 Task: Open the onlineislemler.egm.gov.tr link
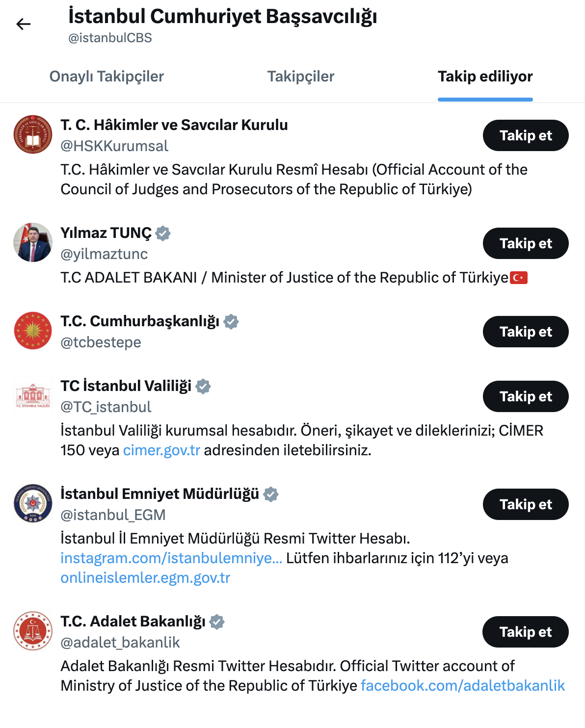pyautogui.click(x=146, y=578)
